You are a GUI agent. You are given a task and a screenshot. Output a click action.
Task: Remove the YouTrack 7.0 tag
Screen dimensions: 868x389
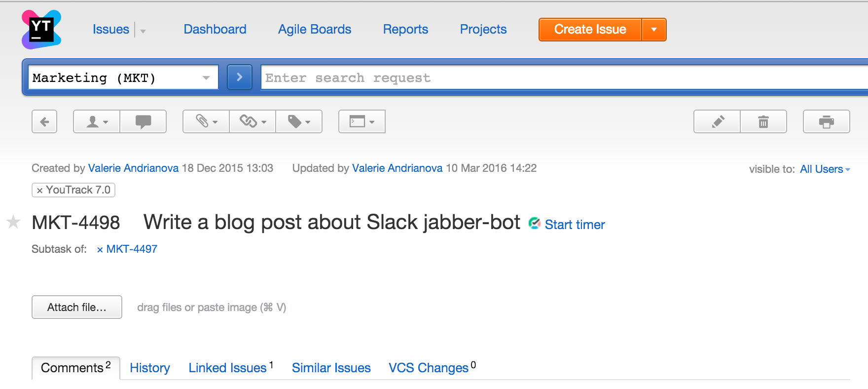pyautogui.click(x=39, y=191)
